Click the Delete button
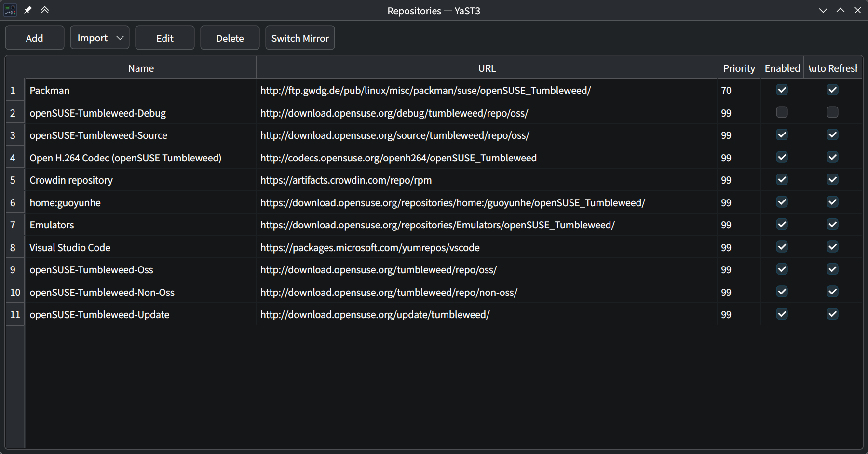868x454 pixels. click(230, 38)
